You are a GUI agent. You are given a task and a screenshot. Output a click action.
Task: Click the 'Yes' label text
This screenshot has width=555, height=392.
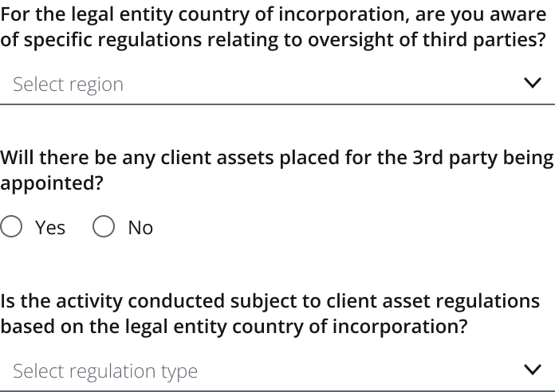[50, 228]
